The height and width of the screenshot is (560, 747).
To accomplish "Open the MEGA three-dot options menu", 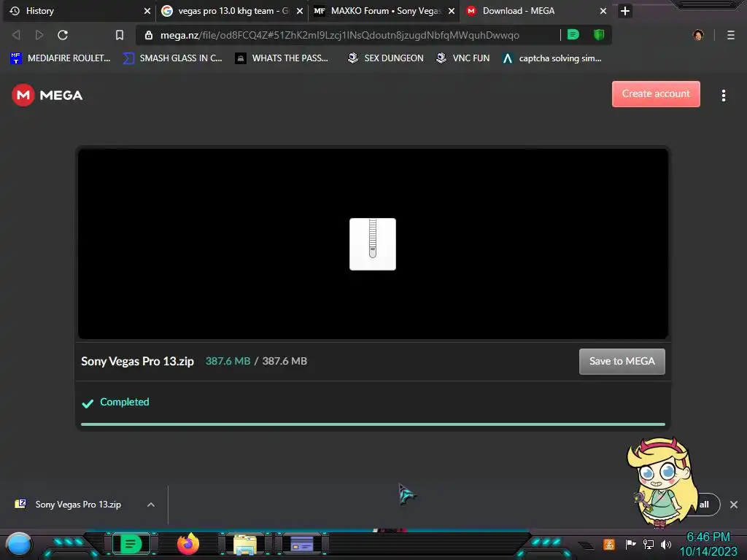I will 723,96.
